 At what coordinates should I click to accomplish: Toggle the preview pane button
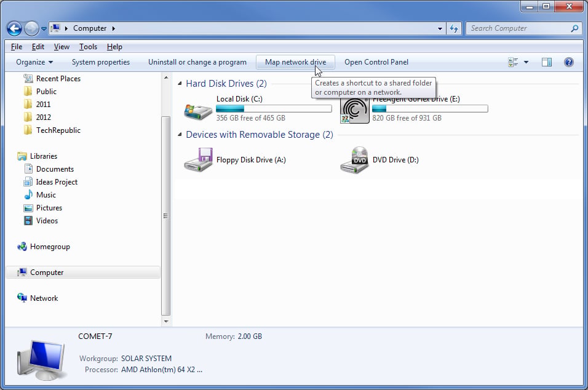[x=547, y=62]
